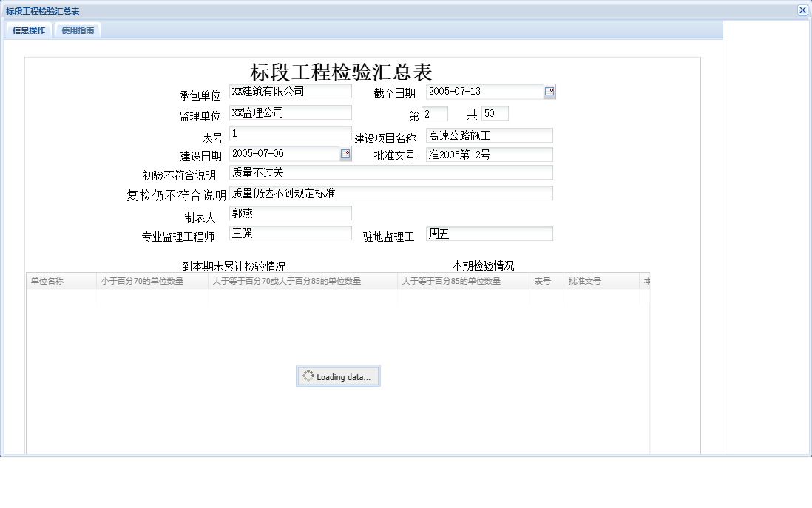Click the 小于百分70的单位数量 column header
Screen dimensions: 812x508
point(152,281)
